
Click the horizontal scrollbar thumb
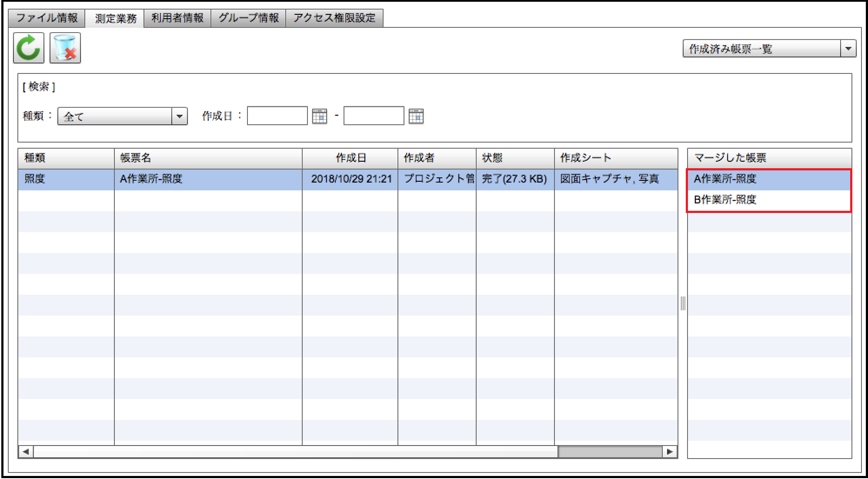tap(610, 452)
